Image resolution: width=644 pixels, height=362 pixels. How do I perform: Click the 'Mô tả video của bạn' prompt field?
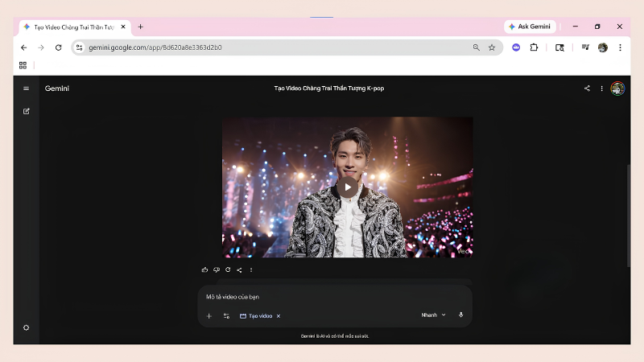335,297
